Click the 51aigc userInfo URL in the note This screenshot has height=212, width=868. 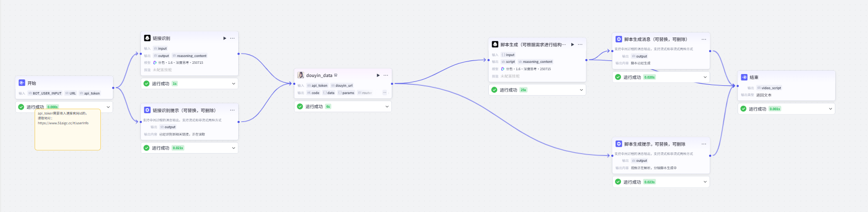(63, 123)
